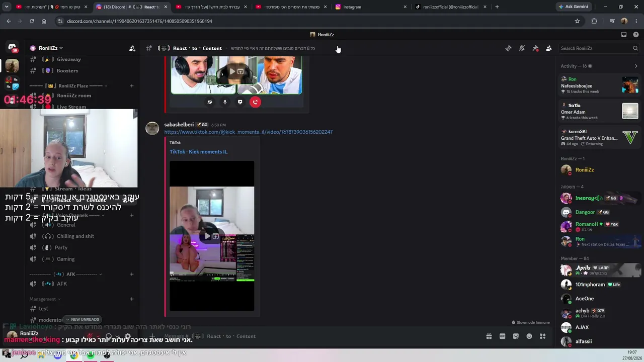The height and width of the screenshot is (362, 644).
Task: Click screen share button in top embed
Action: coord(240,102)
